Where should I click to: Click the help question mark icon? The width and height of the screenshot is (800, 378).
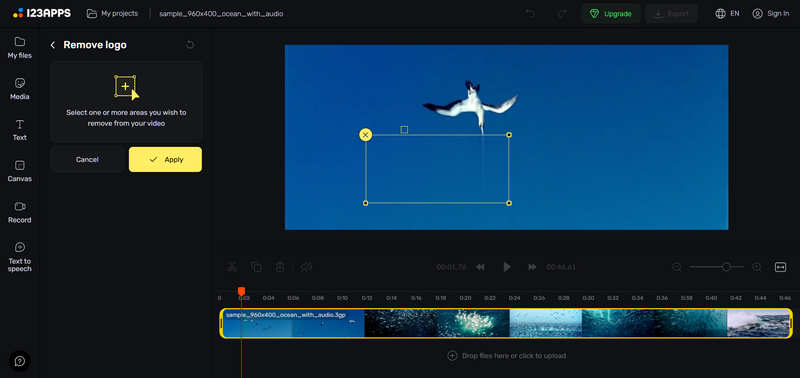click(20, 361)
